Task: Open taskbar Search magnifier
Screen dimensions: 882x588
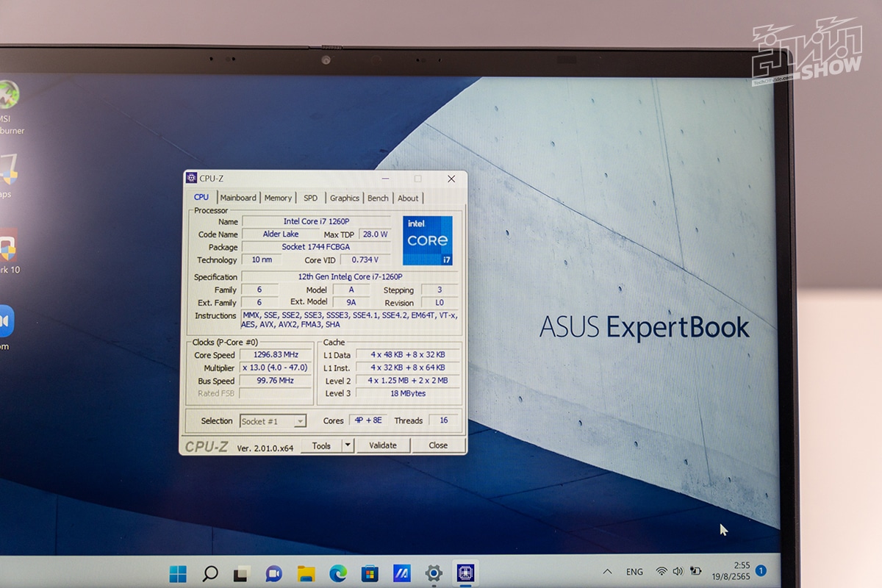Action: (x=209, y=574)
